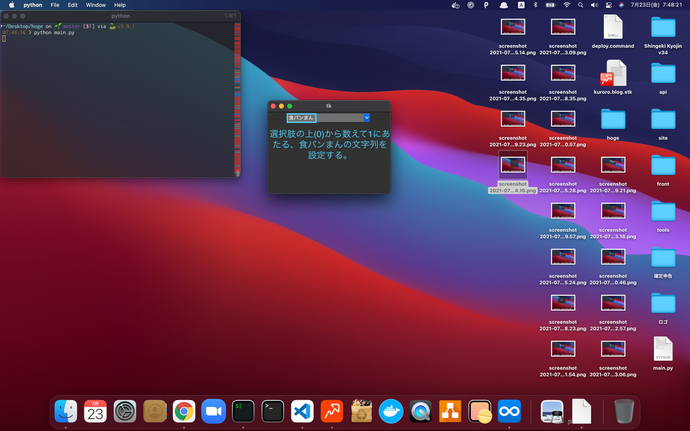This screenshot has width=690, height=431.
Task: Click the tk window description label text
Action: point(329,144)
